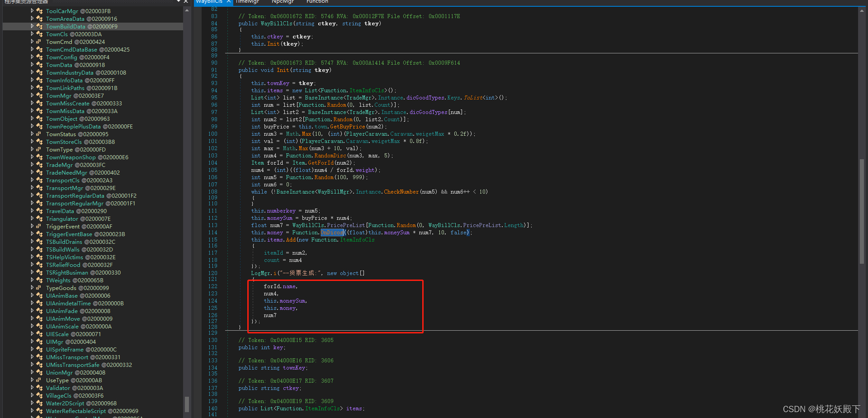The image size is (868, 418).
Task: Click the class icon beside Water2DScript
Action: tap(39, 403)
